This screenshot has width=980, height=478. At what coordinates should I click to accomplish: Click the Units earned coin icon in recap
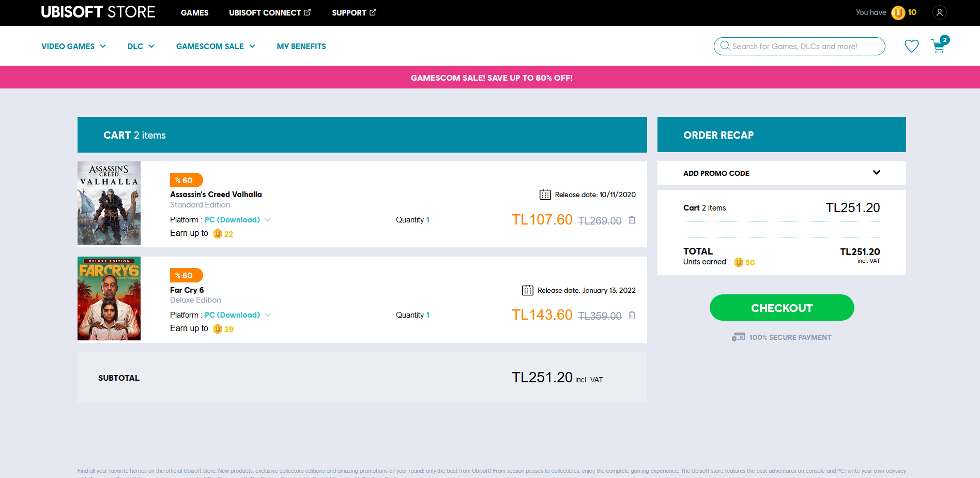[739, 262]
